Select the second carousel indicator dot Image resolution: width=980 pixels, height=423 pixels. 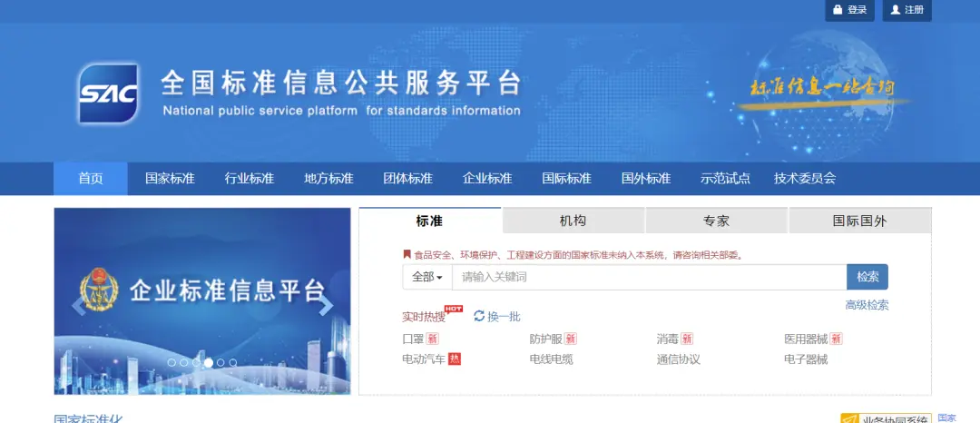(183, 362)
